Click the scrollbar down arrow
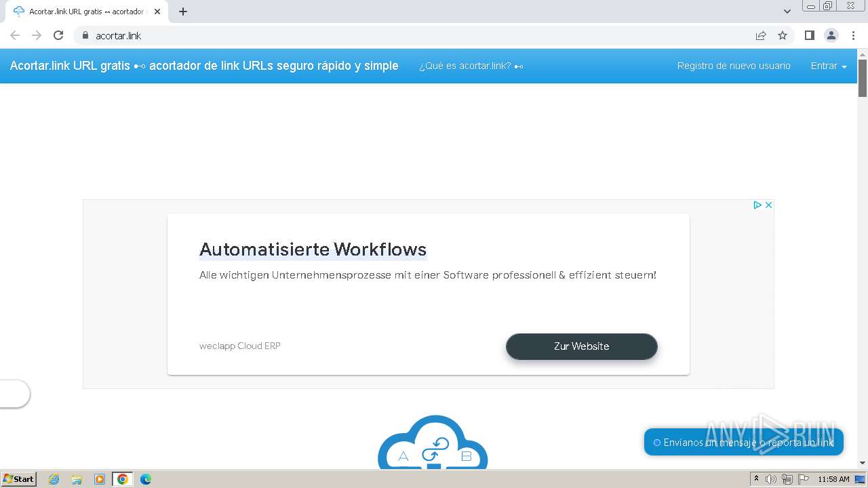The image size is (868, 488). point(863,464)
